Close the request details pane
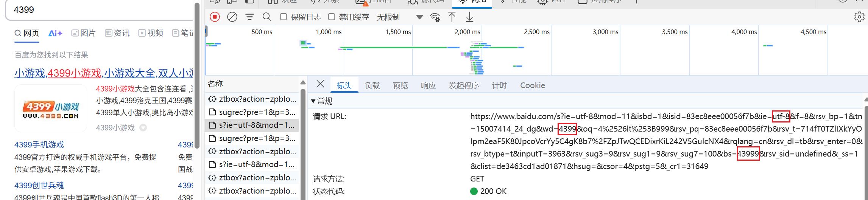868x200 pixels. click(320, 84)
